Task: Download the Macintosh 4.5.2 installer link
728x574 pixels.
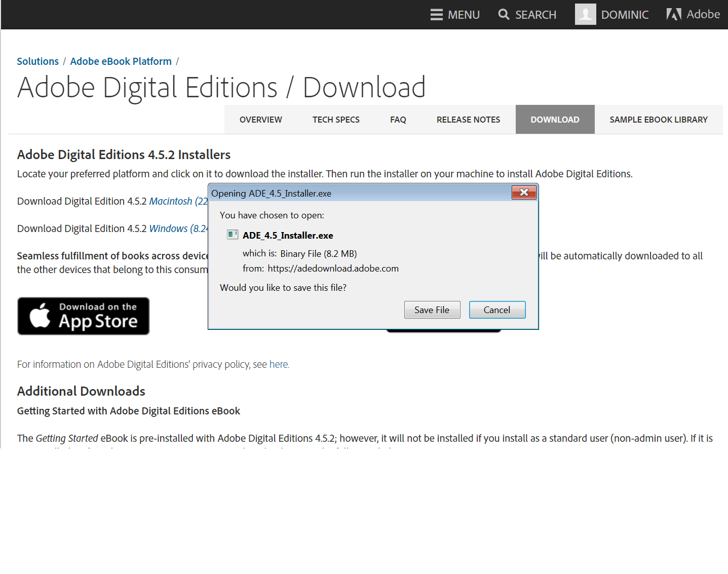Action: (x=172, y=201)
